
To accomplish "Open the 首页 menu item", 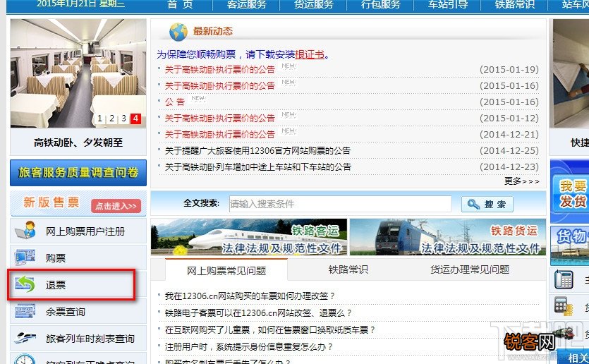I will 181,4.
